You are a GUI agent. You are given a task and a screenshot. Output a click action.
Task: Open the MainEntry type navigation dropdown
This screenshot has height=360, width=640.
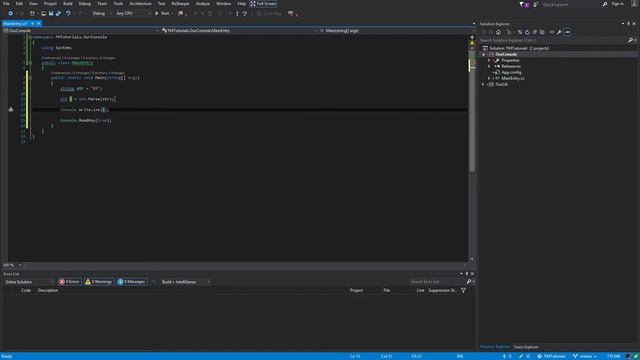pos(239,31)
